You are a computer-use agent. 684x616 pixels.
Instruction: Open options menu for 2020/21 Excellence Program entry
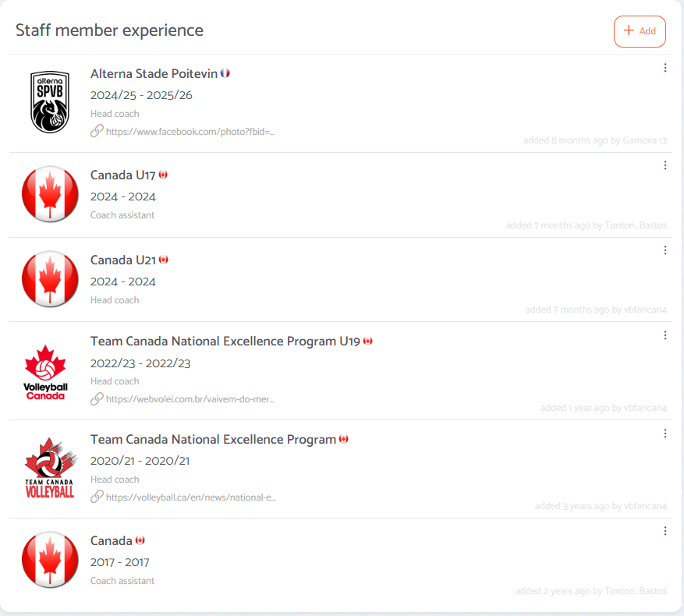click(x=665, y=434)
